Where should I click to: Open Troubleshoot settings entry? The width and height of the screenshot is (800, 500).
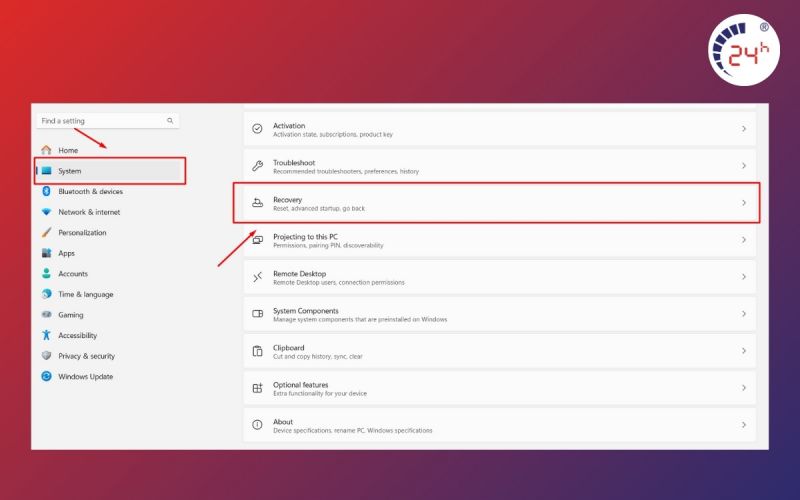499,166
